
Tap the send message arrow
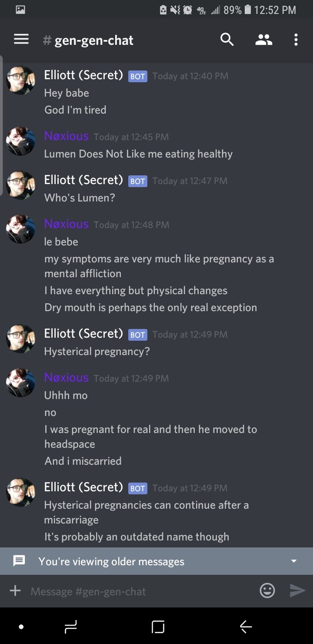[x=298, y=590]
